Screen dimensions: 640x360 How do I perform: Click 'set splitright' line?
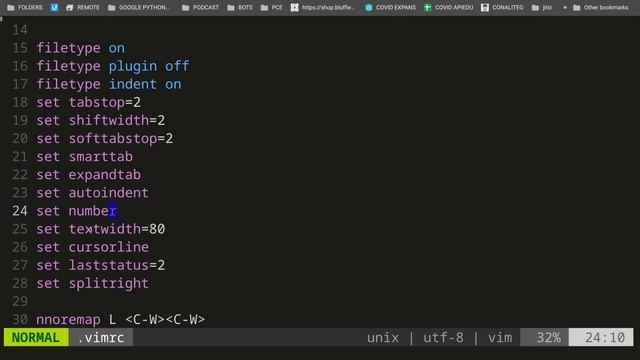pyautogui.click(x=93, y=283)
